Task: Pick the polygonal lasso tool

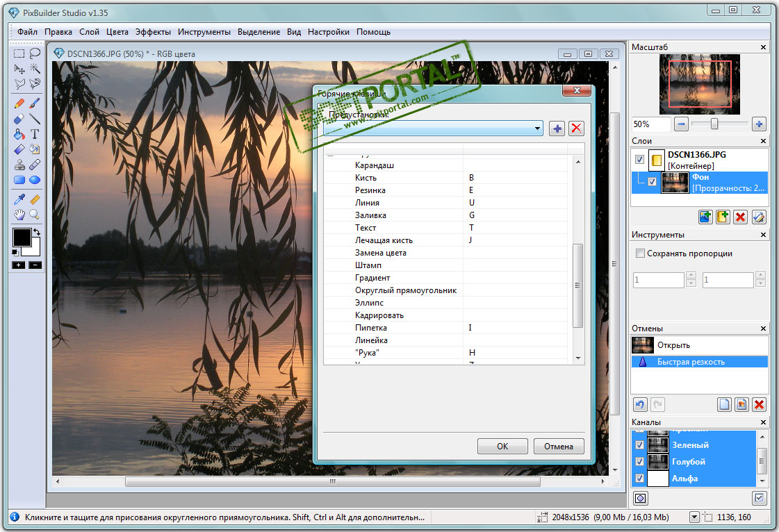Action: click(19, 84)
